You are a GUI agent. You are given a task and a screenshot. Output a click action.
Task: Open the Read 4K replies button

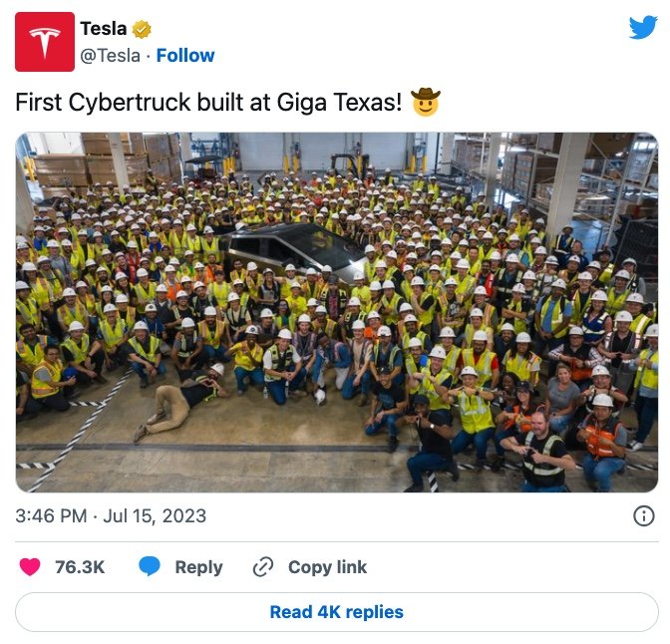(337, 612)
